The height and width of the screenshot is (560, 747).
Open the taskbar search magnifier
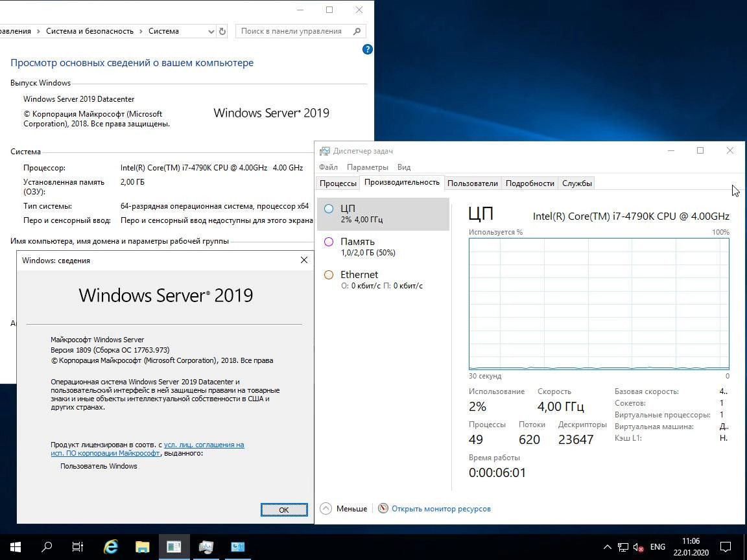47,546
